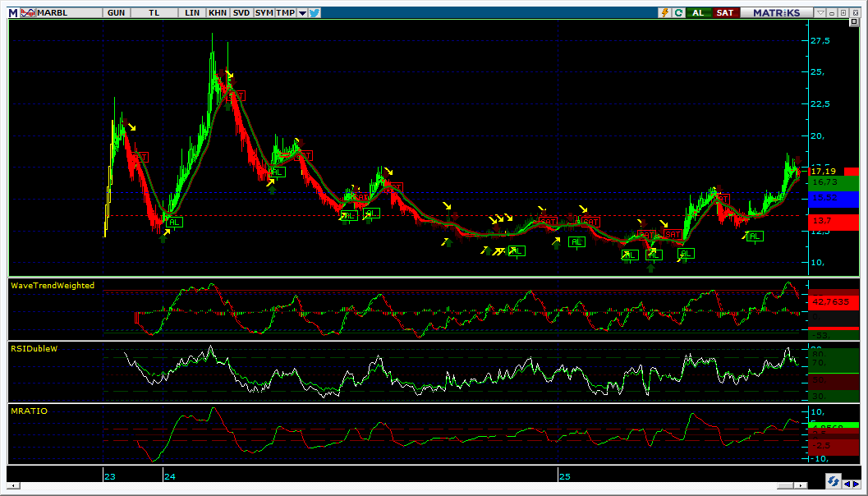868x496 pixels.
Task: Click the 25 year marker on time axis
Action: pyautogui.click(x=564, y=476)
